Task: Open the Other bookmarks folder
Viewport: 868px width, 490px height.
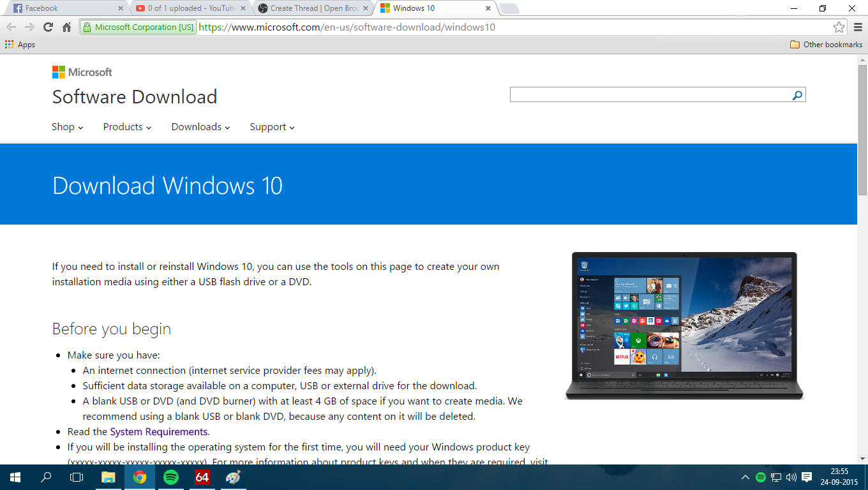Action: click(826, 45)
